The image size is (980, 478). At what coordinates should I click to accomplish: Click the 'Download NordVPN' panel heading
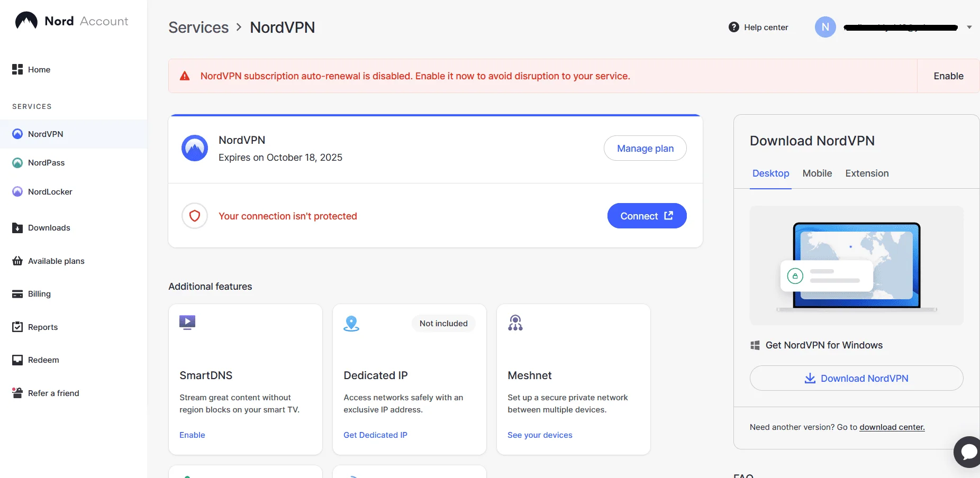[x=812, y=141]
